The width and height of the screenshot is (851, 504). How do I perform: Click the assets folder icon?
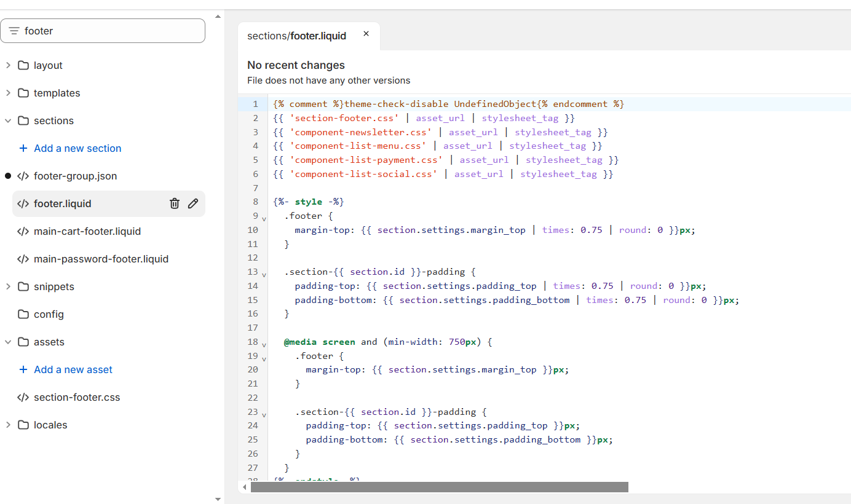point(23,342)
